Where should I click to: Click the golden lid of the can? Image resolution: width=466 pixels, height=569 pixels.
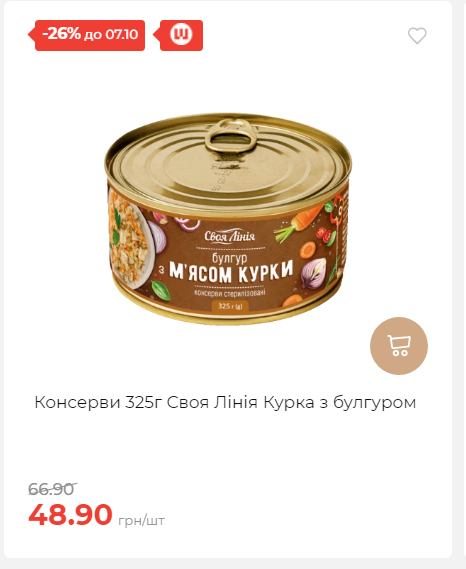228,160
